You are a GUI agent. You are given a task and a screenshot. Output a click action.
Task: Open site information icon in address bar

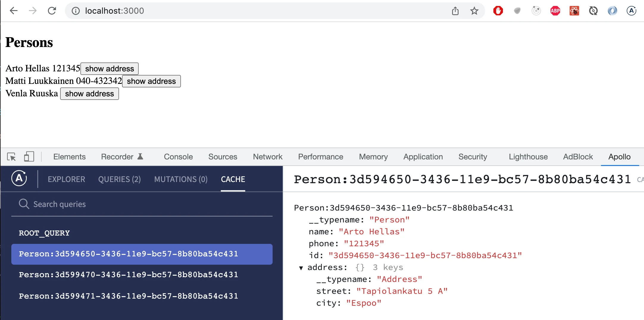(76, 11)
